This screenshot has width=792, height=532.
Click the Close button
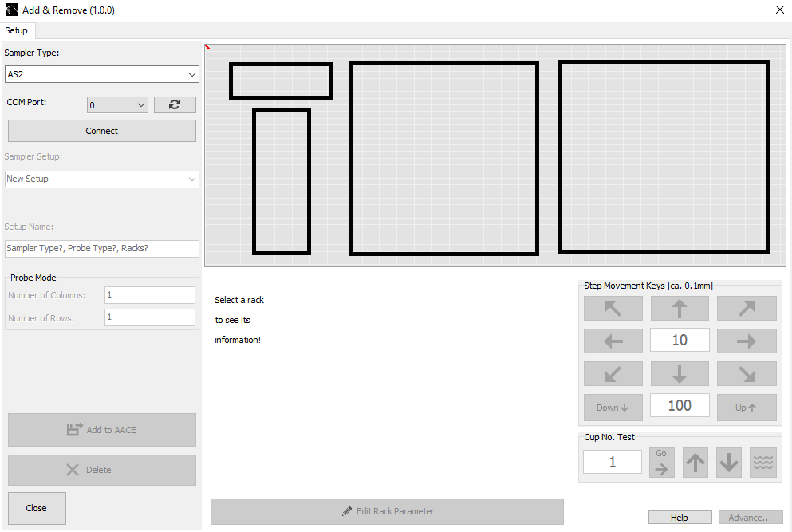[x=37, y=508]
